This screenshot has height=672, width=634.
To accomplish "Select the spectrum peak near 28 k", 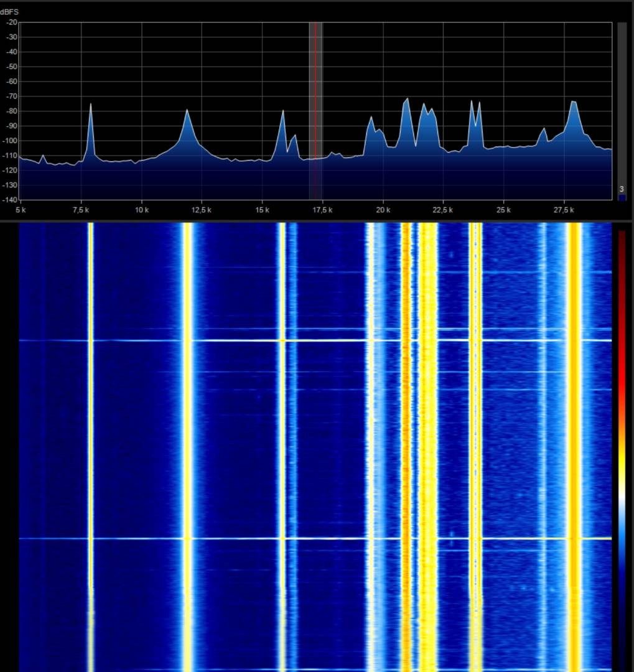I will (x=573, y=103).
